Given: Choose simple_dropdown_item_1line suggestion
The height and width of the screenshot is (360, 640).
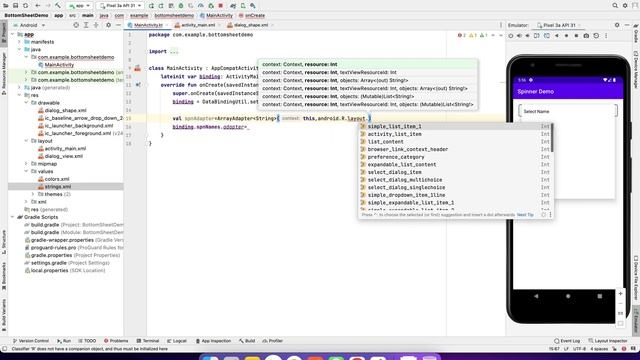Looking at the screenshot, I should (455, 195).
